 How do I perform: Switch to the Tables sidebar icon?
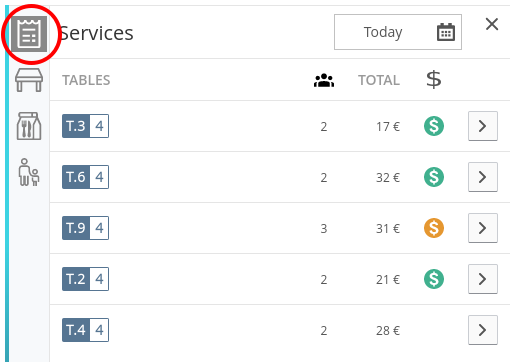click(29, 80)
